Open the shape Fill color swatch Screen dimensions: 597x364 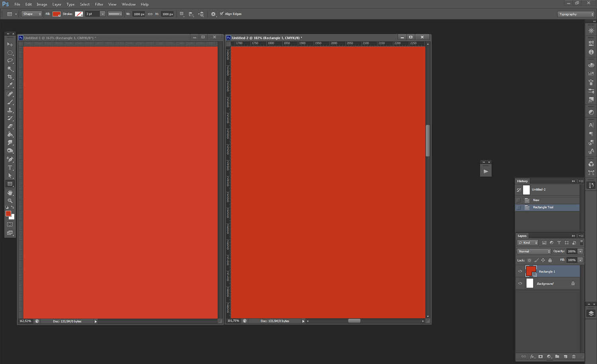click(57, 14)
